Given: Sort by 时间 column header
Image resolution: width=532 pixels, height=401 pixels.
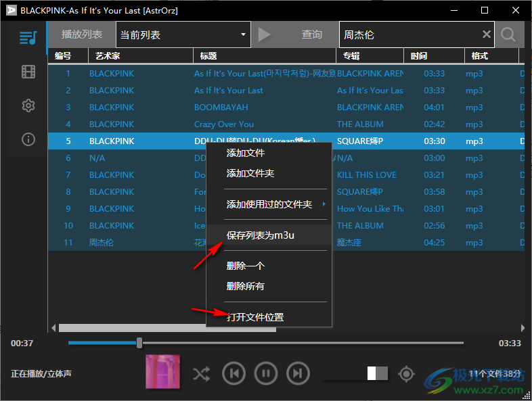Looking at the screenshot, I should (x=434, y=56).
